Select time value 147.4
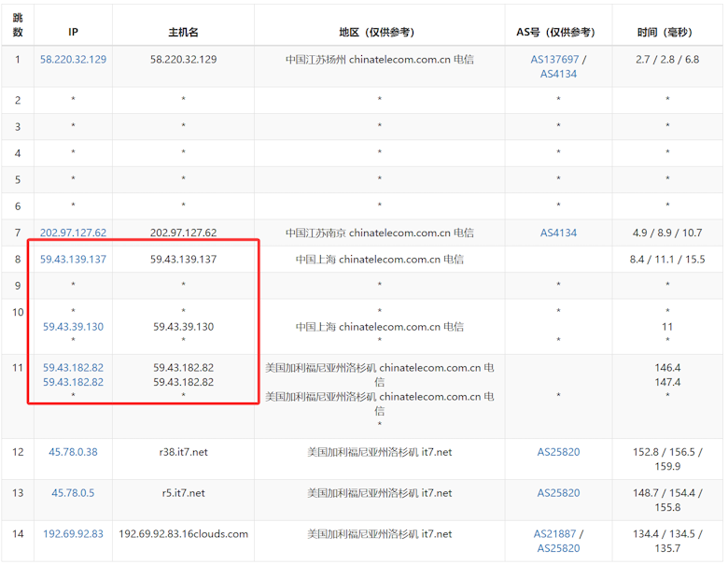Screen dimensions: 728x565 [x=667, y=382]
